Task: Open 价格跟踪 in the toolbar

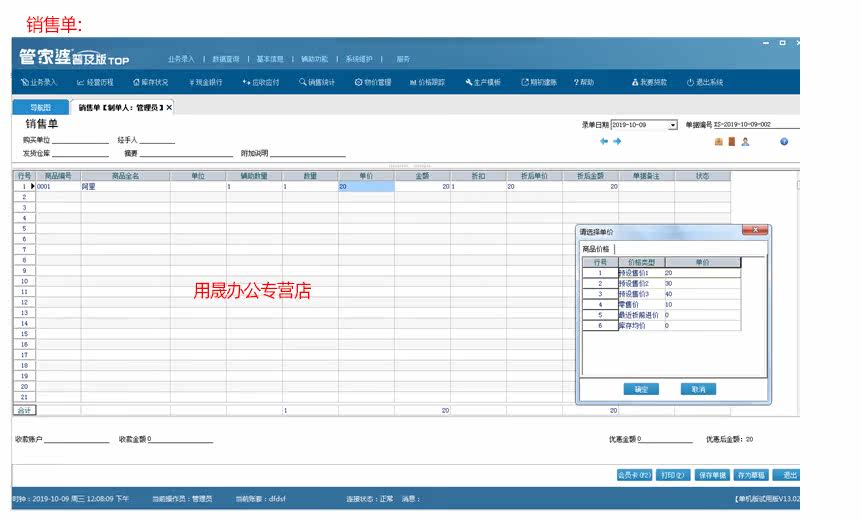Action: pyautogui.click(x=427, y=82)
